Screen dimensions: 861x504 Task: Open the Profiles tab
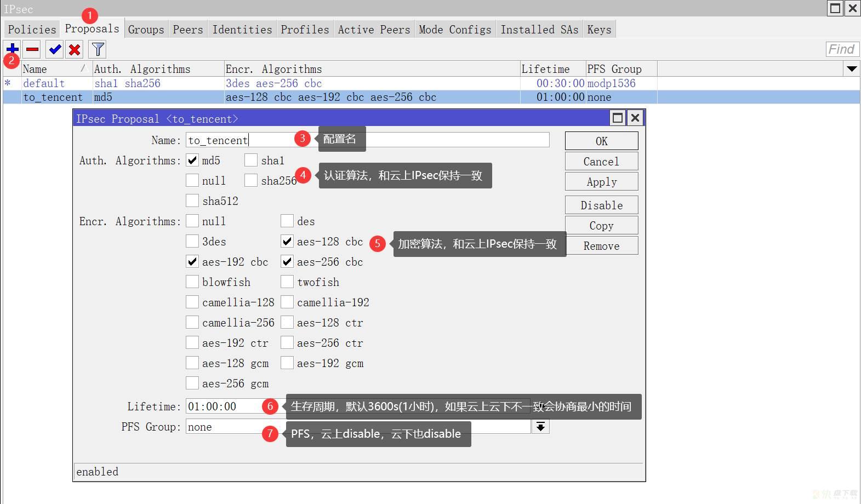tap(305, 30)
